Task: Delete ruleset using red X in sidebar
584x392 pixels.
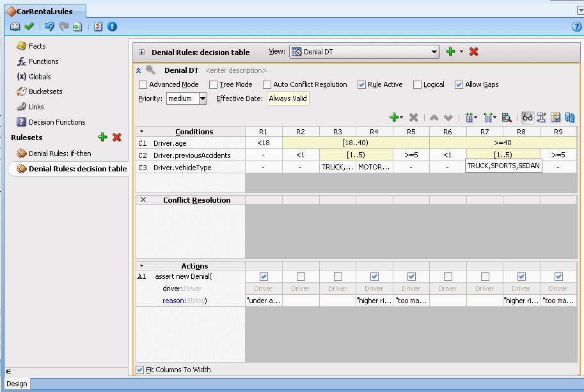Action: pyautogui.click(x=117, y=137)
